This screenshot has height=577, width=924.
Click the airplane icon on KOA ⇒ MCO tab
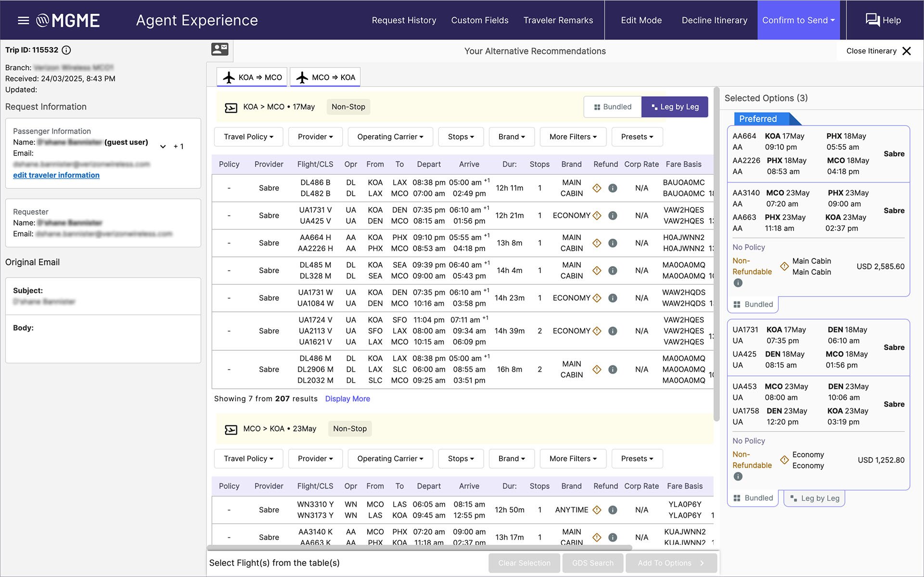click(229, 77)
